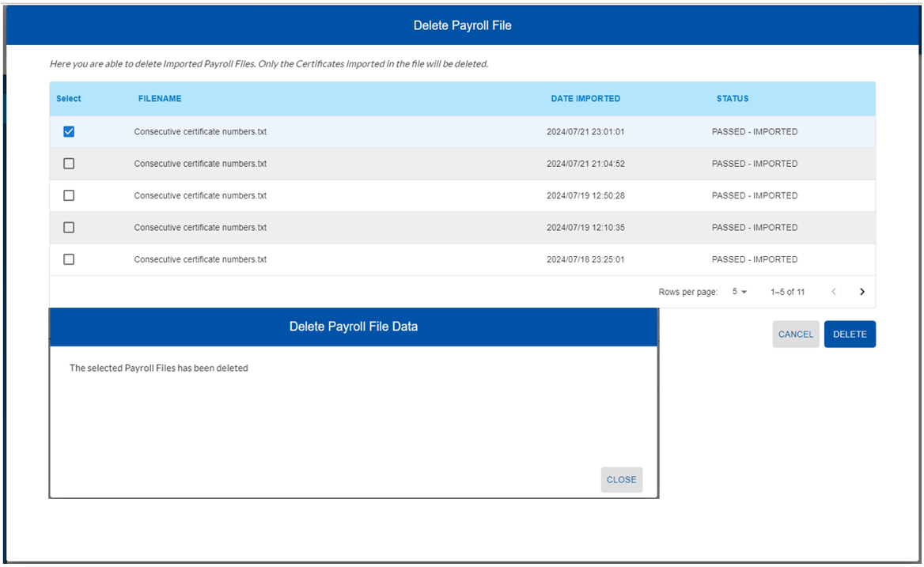
Task: Click the CLOSE button in confirmation dialog
Action: (x=621, y=480)
